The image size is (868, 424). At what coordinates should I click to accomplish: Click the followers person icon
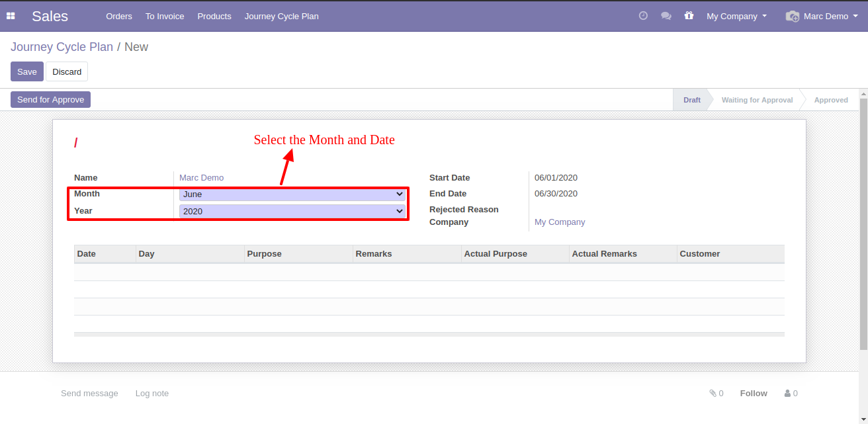pyautogui.click(x=787, y=394)
